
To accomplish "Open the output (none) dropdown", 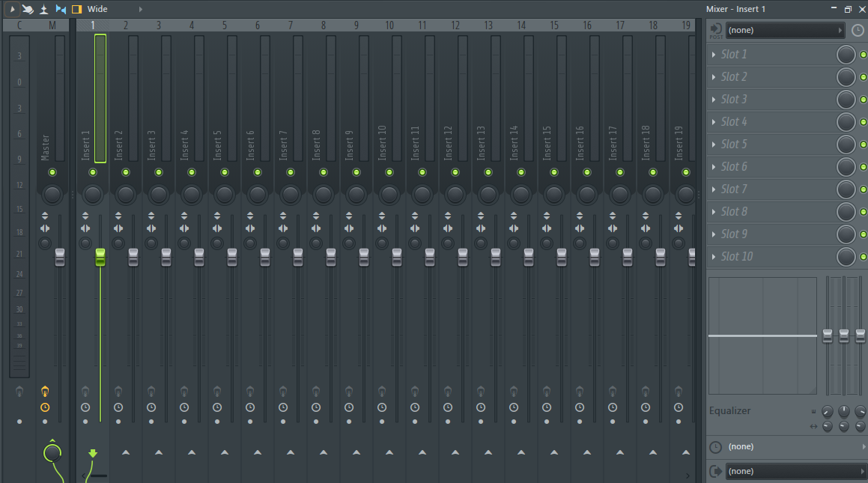I will (795, 471).
